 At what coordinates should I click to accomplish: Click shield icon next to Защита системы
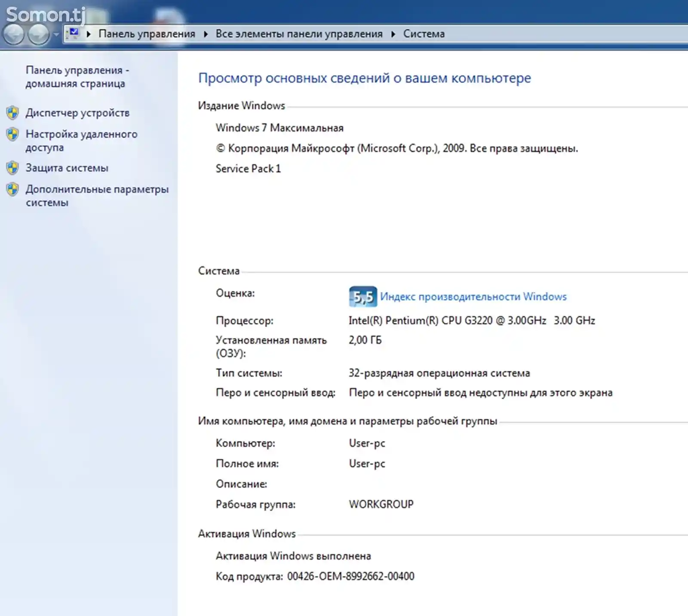[13, 168]
